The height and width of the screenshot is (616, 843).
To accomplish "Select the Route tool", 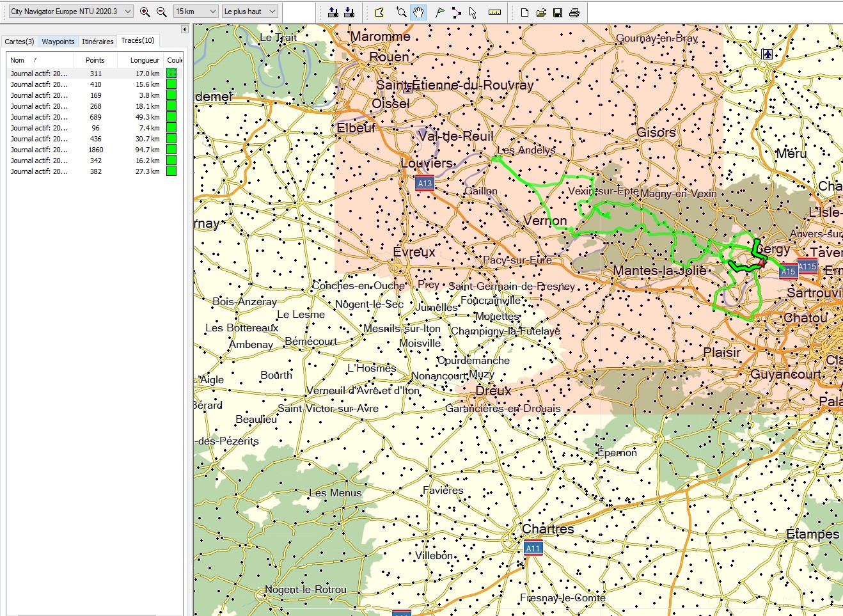I will pyautogui.click(x=456, y=12).
